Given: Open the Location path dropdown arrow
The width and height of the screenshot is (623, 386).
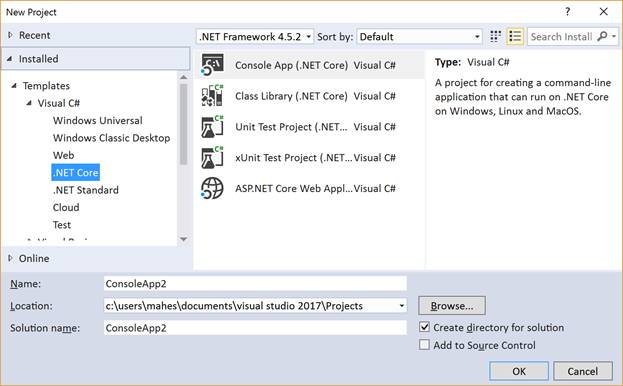Looking at the screenshot, I should pyautogui.click(x=402, y=306).
